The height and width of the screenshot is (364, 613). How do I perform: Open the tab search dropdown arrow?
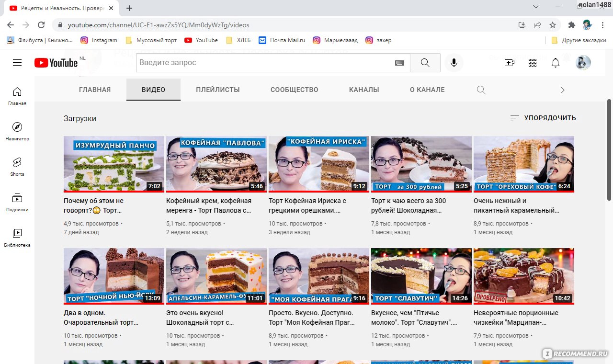pyautogui.click(x=536, y=6)
